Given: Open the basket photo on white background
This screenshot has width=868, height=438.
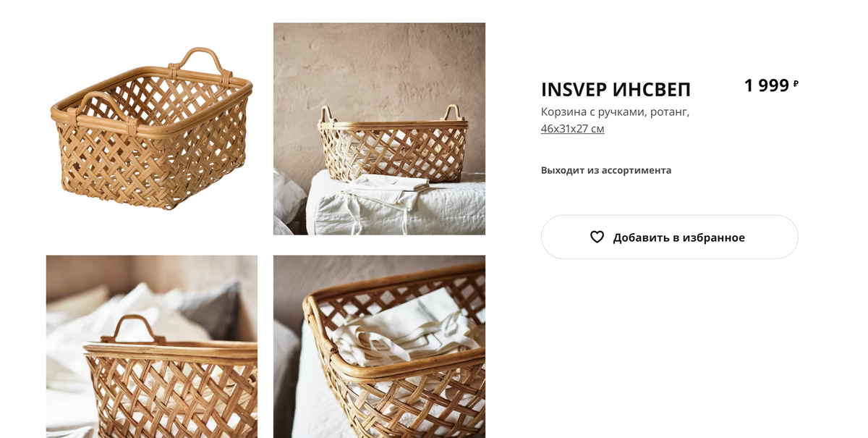Looking at the screenshot, I should pyautogui.click(x=152, y=129).
